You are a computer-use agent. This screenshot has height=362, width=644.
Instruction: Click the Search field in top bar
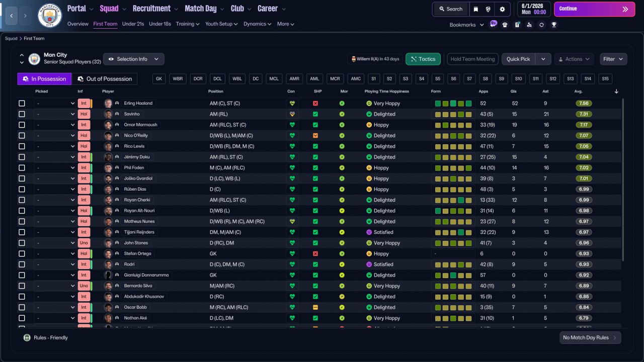pos(450,9)
